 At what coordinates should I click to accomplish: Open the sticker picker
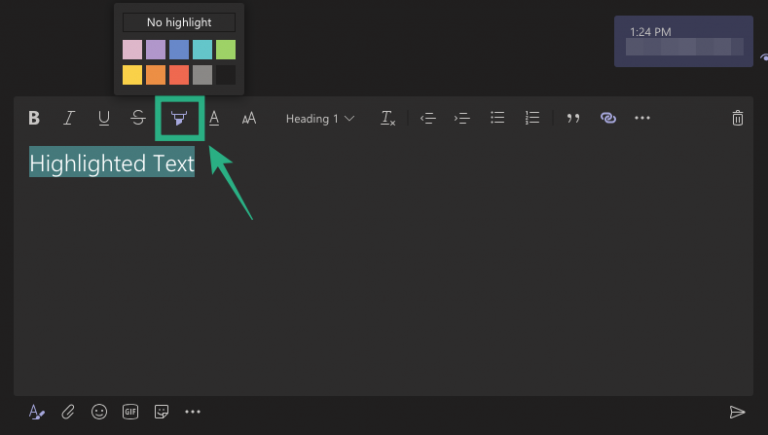[x=162, y=411]
